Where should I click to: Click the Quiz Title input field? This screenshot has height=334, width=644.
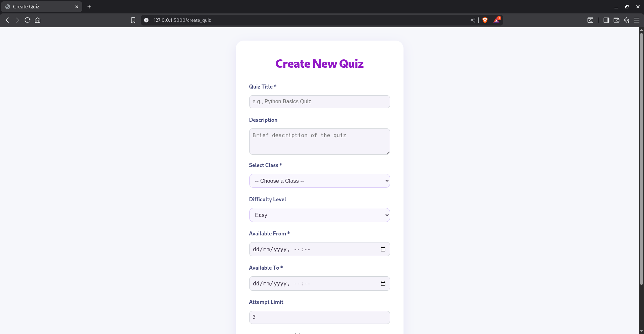tap(319, 102)
